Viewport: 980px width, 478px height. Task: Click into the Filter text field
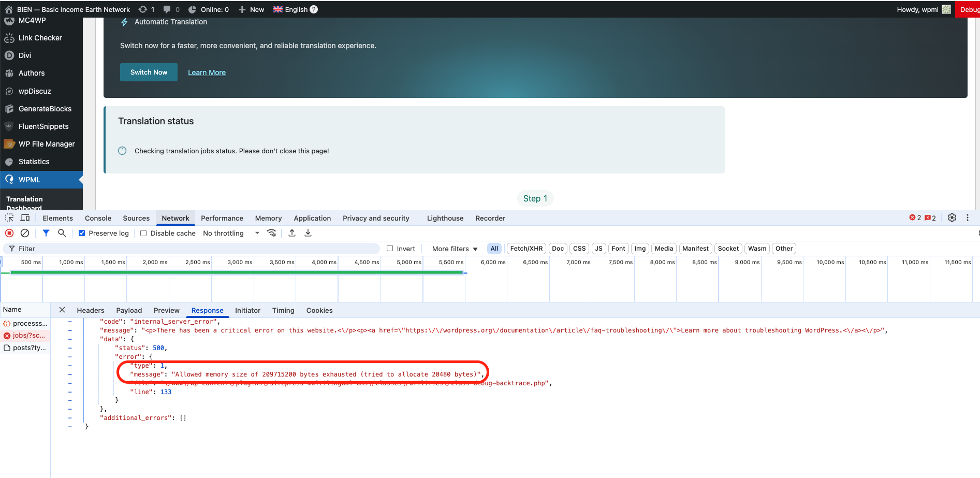coord(197,249)
